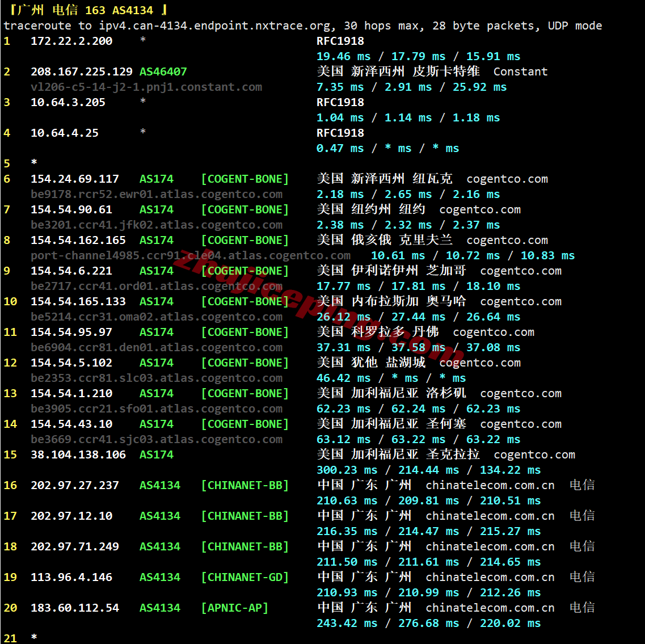The width and height of the screenshot is (645, 644).
Task: Click location 美国 俄亥俄 克里夫兰
Action: pyautogui.click(x=385, y=240)
